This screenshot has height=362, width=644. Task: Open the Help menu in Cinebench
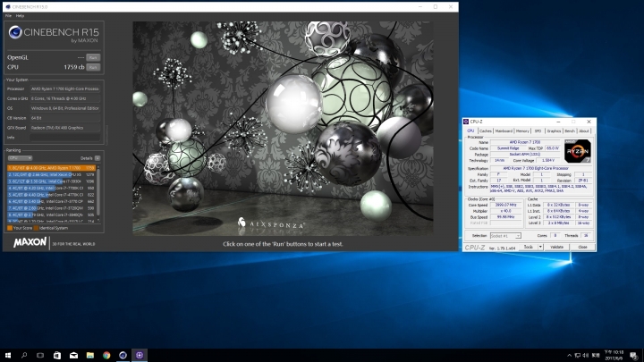pyautogui.click(x=20, y=15)
